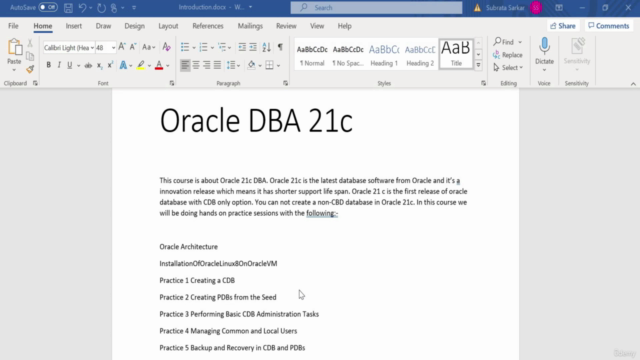Open the font name dropdown
This screenshot has width=640, height=360.
tap(92, 48)
